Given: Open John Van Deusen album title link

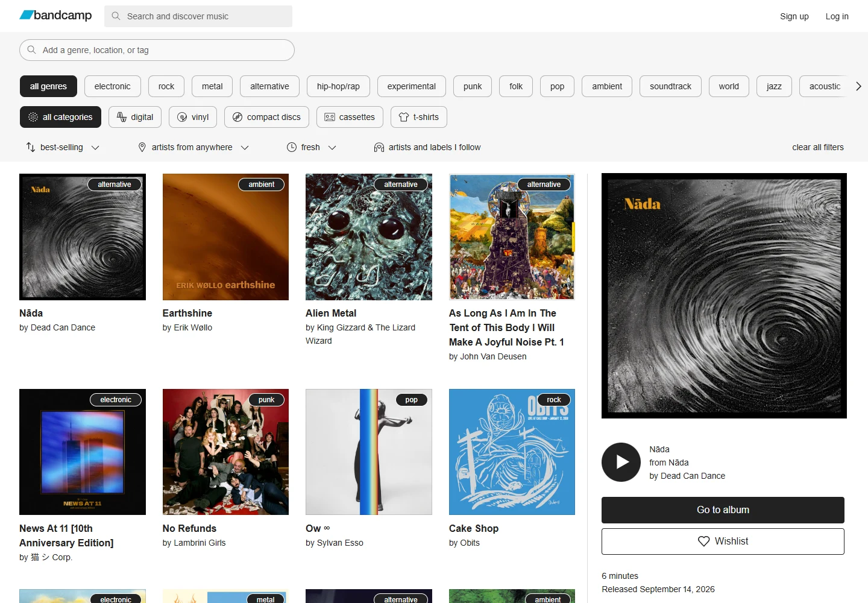Looking at the screenshot, I should [x=506, y=327].
